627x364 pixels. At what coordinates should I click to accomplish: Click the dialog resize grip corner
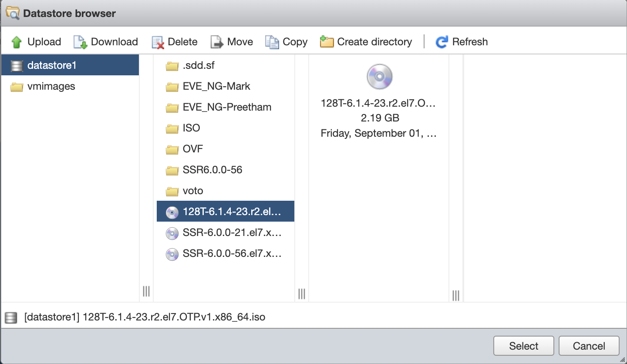[x=623, y=360]
